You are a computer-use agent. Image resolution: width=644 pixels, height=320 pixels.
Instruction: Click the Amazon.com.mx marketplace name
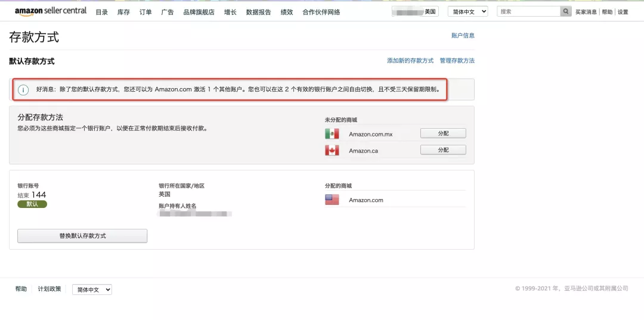371,134
